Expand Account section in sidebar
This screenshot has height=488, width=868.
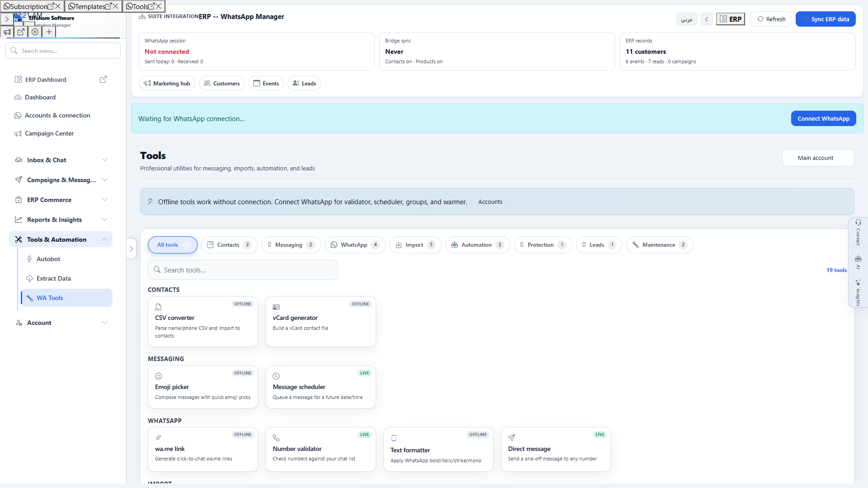(61, 323)
